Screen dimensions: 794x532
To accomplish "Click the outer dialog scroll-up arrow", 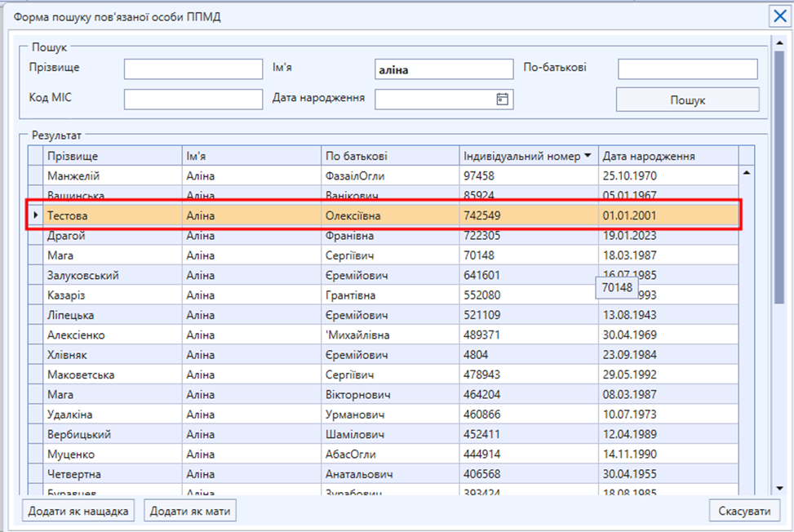I will coord(779,43).
